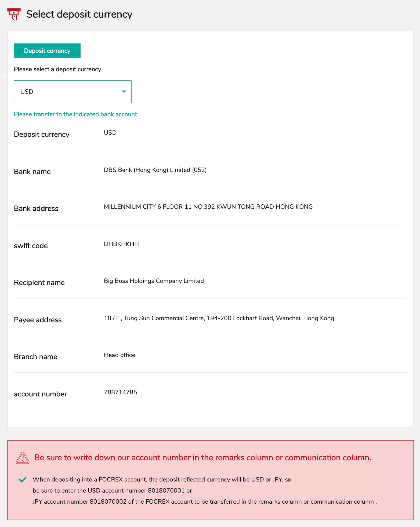Open the USD deposit currency selector
Viewport: 420px width, 527px height.
[x=73, y=92]
